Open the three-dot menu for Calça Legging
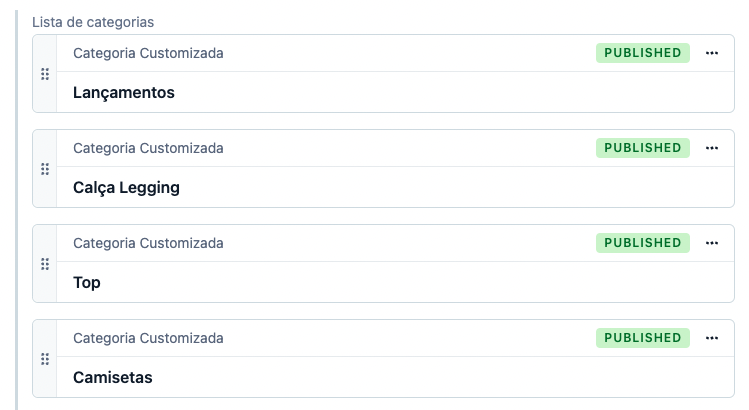Image resolution: width=749 pixels, height=410 pixels. [x=712, y=148]
